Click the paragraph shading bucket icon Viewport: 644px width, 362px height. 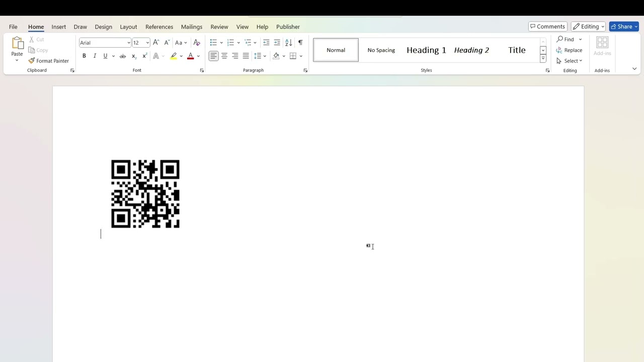click(x=276, y=56)
